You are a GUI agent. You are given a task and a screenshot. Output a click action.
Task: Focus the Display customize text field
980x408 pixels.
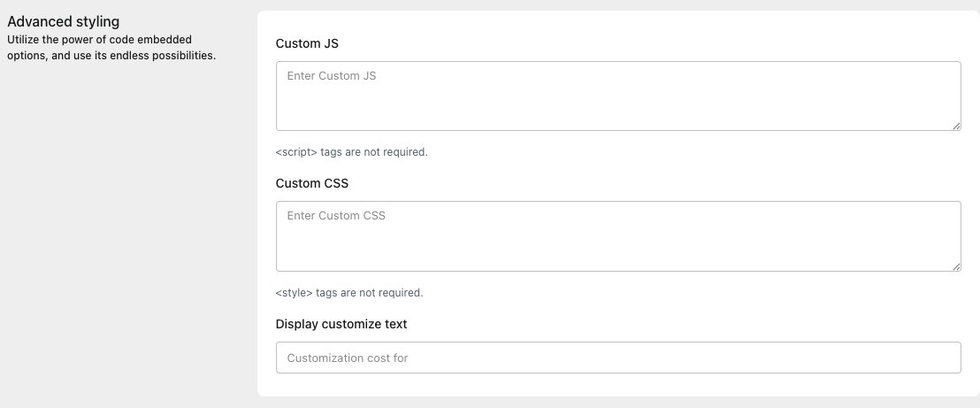pyautogui.click(x=617, y=358)
